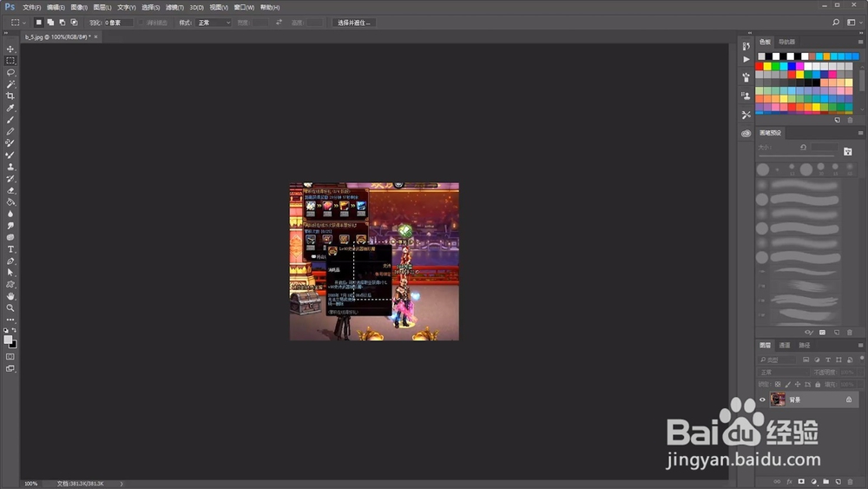Delete layer using Layers panel trash icon
This screenshot has width=868, height=489.
[x=851, y=482]
